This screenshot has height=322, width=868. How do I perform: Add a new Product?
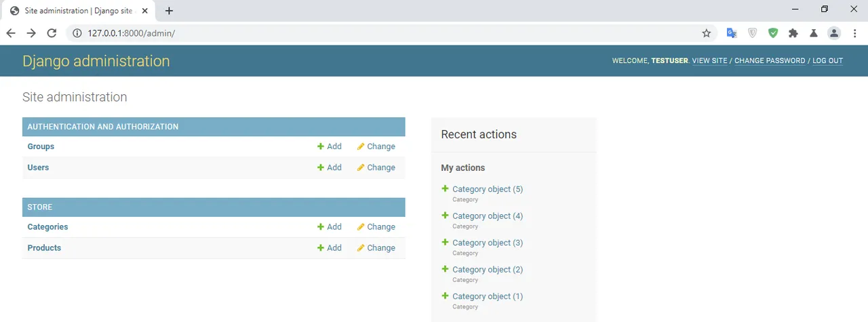[x=330, y=248]
